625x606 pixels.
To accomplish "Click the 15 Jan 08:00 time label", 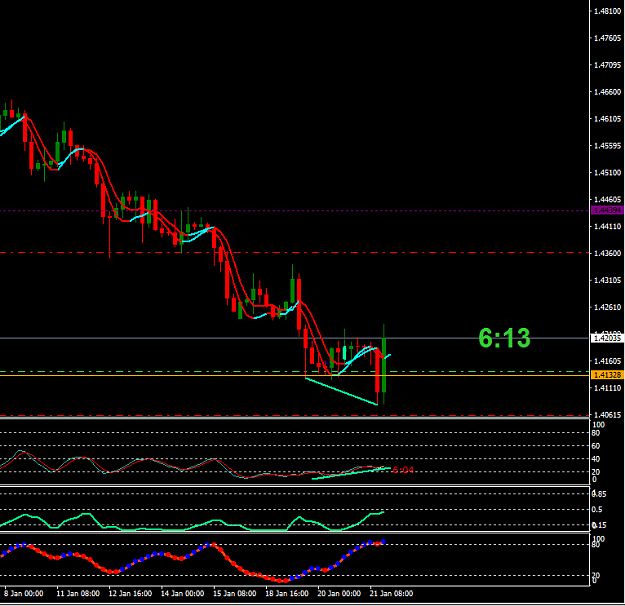I will pyautogui.click(x=234, y=593).
